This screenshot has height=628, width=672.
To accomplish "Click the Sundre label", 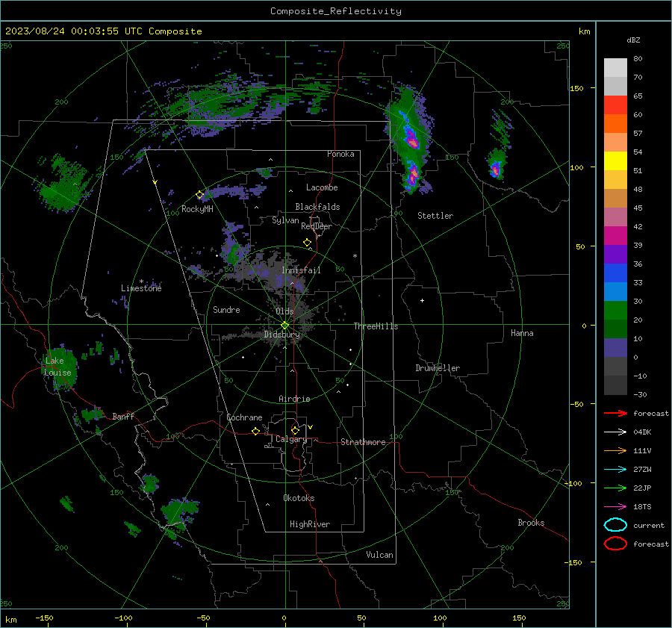I will coord(226,309).
